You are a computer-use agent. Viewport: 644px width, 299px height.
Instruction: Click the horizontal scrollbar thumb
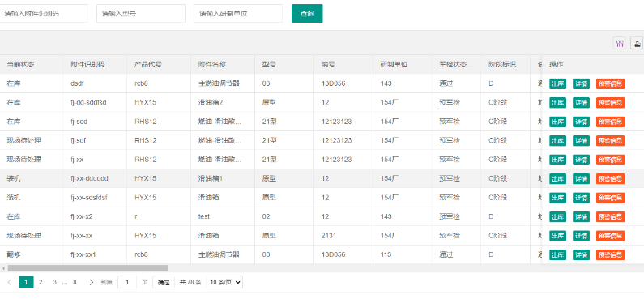pos(88,268)
